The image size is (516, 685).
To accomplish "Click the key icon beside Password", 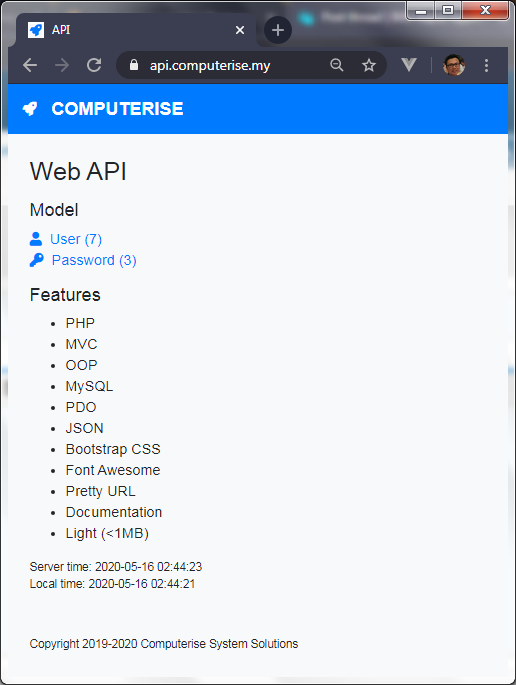I will click(x=37, y=260).
